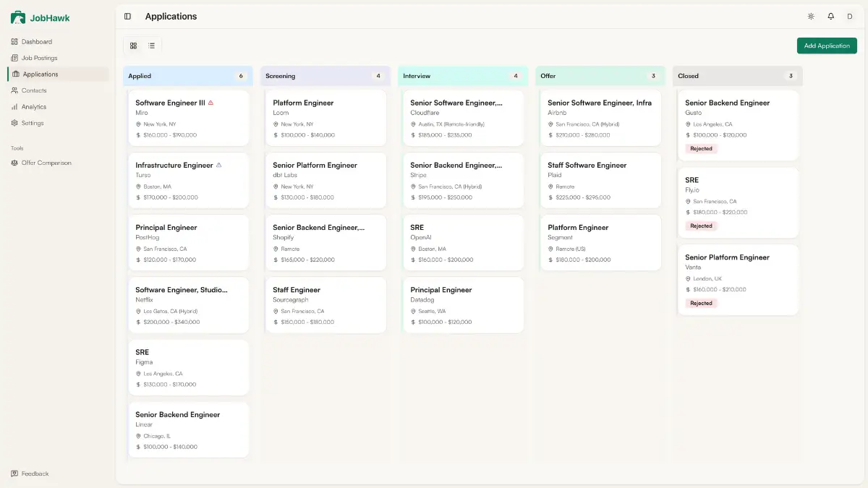The width and height of the screenshot is (868, 488).
Task: Open the user avatar D
Action: (850, 16)
